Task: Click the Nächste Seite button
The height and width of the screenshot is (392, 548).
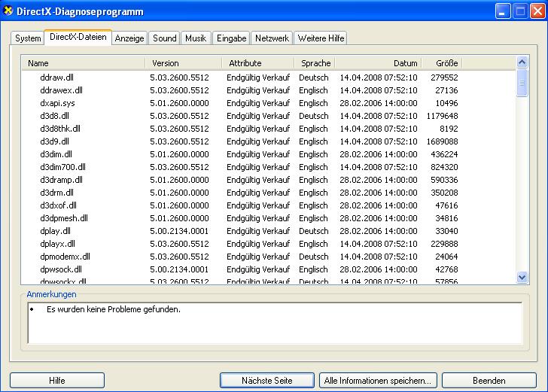Action: point(267,380)
